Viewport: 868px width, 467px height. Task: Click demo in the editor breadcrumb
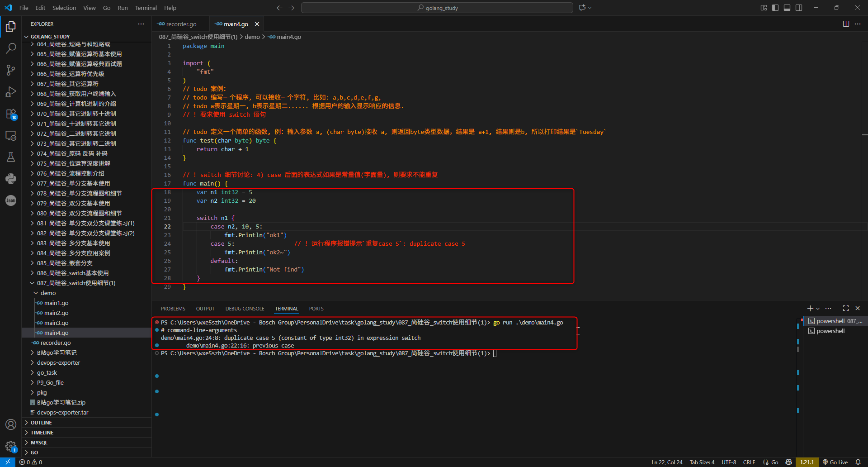click(x=252, y=37)
